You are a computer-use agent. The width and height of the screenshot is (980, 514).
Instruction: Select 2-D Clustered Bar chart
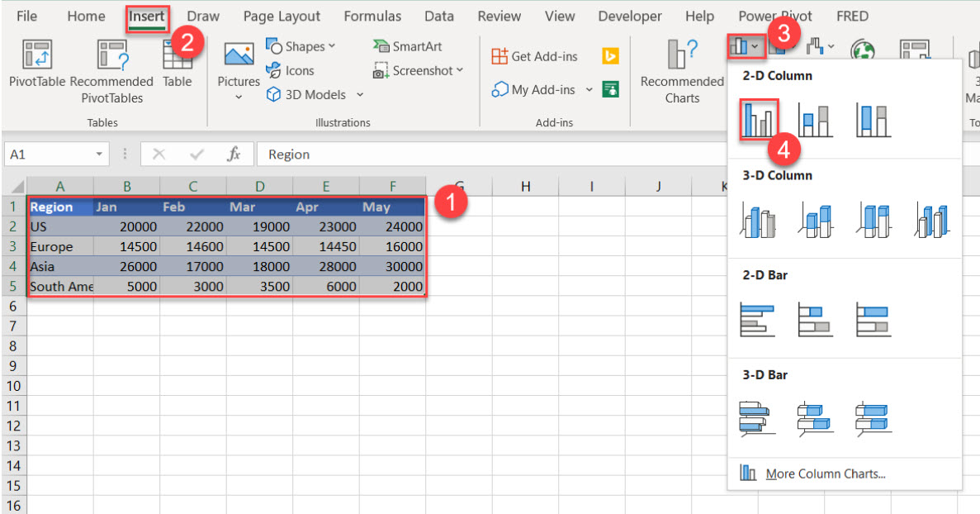pos(758,320)
